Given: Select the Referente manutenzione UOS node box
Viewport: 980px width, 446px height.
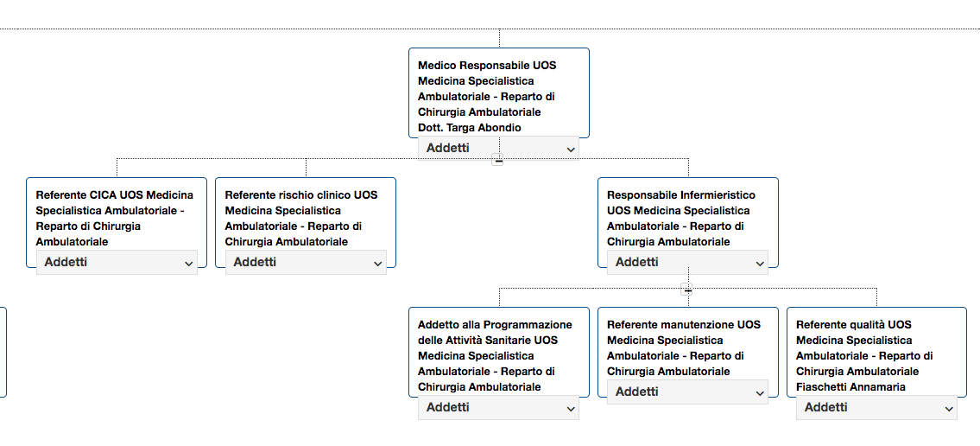Looking at the screenshot, I should (687, 352).
